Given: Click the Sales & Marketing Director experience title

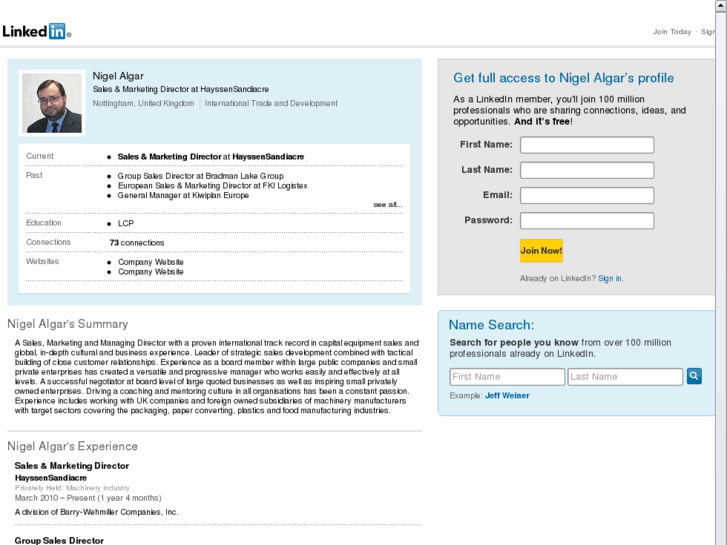Looking at the screenshot, I should [x=72, y=466].
